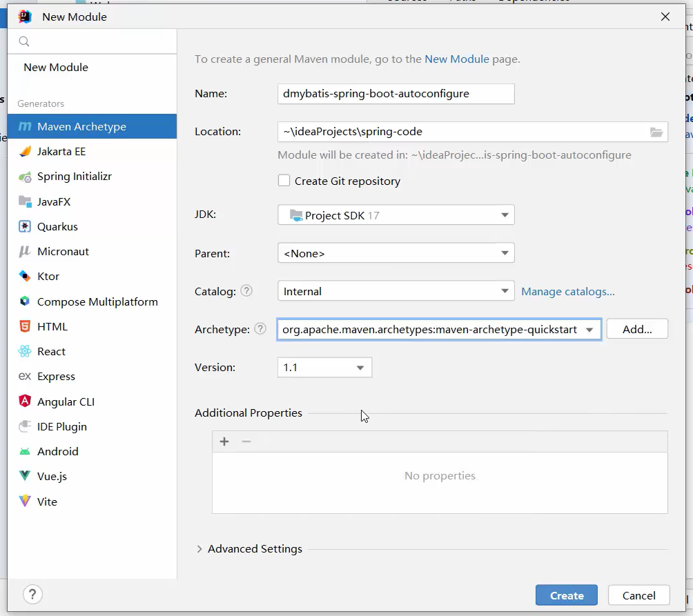This screenshot has height=616, width=693.
Task: Open Catalog help question mark icon
Action: pos(246,291)
